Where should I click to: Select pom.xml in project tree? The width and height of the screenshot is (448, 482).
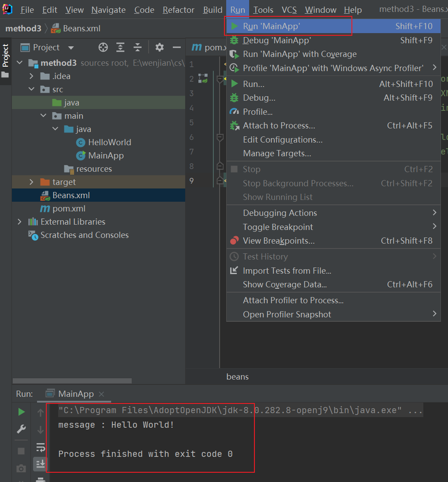69,208
